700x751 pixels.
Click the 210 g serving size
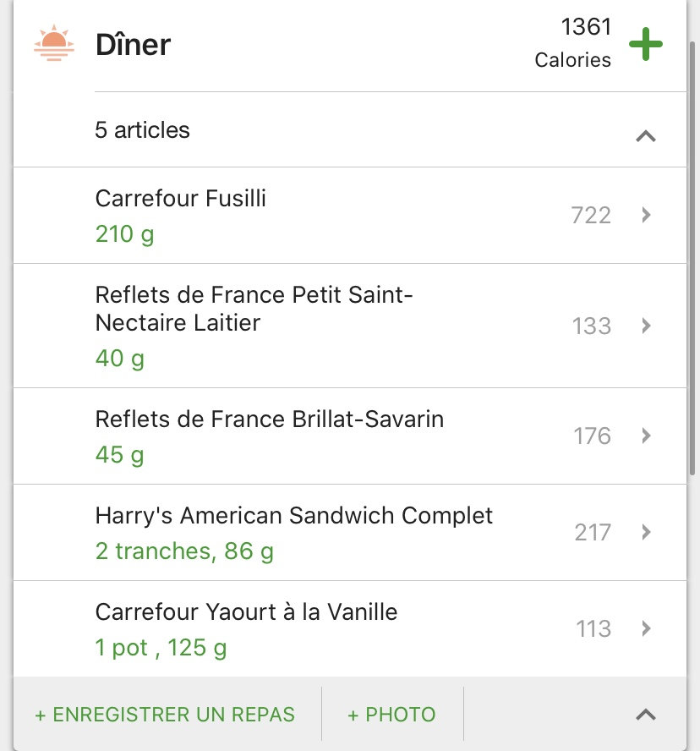click(124, 233)
